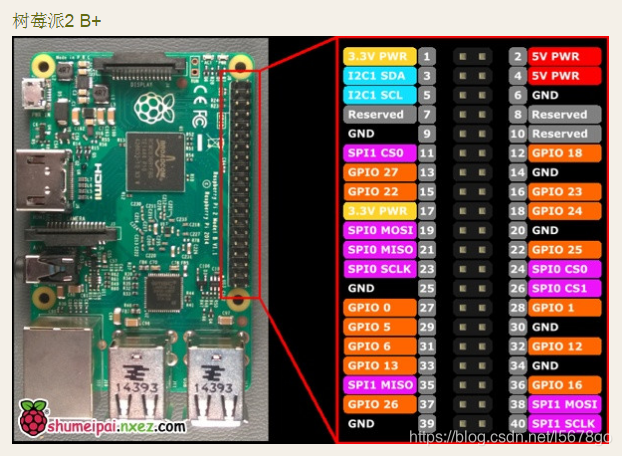
Task: Select the SPI0 CS1 label
Action: click(x=564, y=288)
